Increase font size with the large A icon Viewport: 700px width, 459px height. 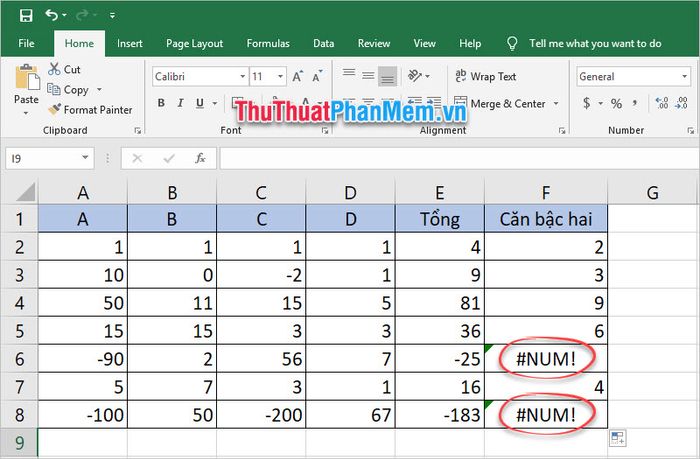(x=297, y=76)
